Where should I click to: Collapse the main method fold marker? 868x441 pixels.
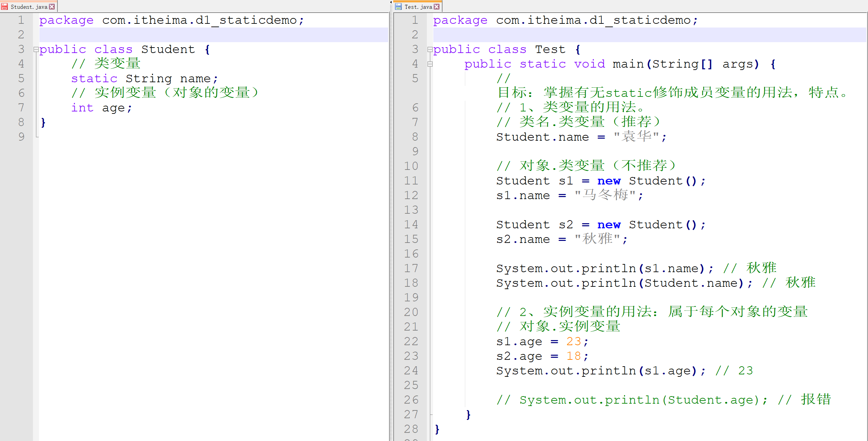click(x=430, y=64)
